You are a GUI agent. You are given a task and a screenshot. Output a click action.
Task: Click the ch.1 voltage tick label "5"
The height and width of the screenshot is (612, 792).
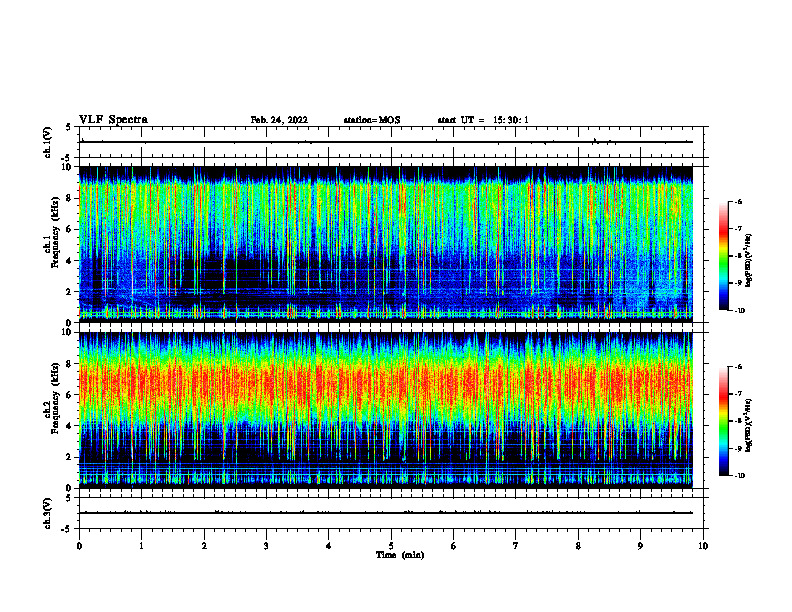tap(69, 127)
